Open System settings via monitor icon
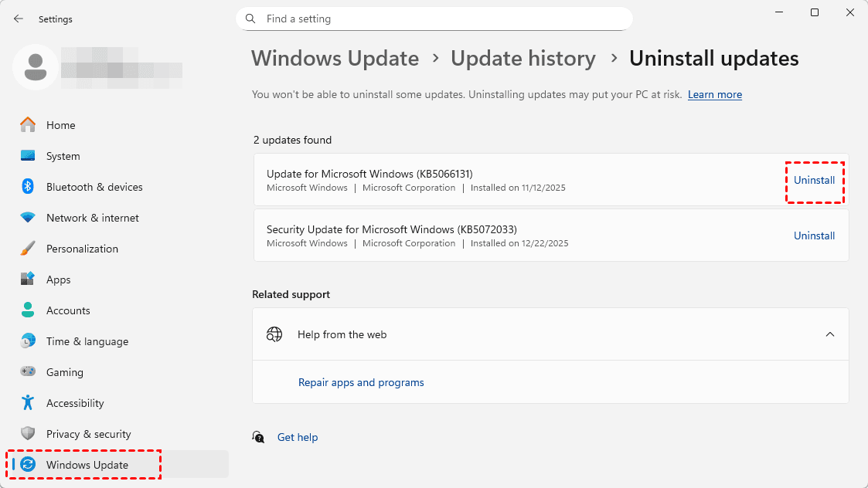 (x=28, y=156)
